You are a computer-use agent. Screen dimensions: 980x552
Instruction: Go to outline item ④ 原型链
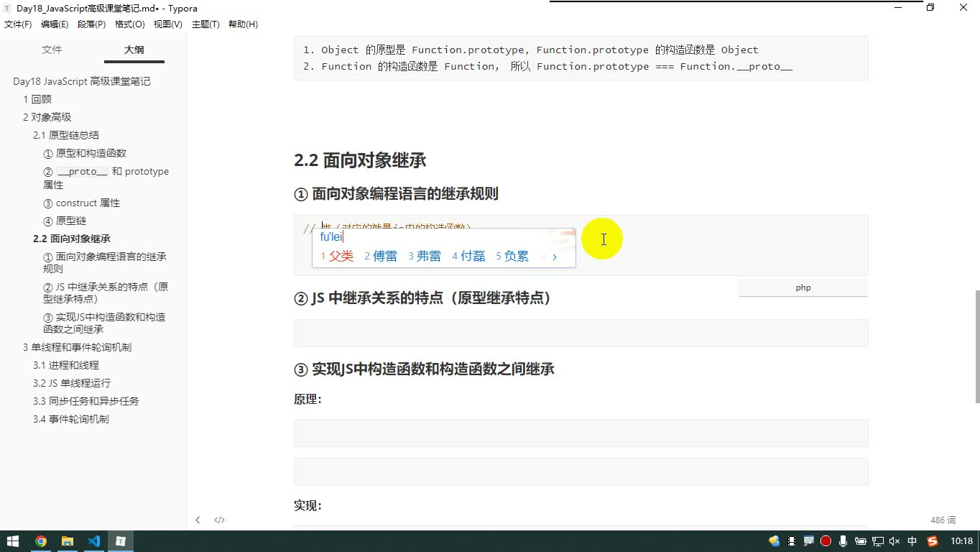click(x=65, y=221)
